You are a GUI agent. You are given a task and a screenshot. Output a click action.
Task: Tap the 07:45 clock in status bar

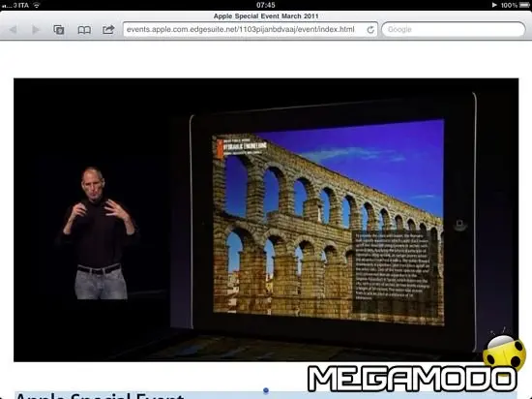tap(266, 5)
